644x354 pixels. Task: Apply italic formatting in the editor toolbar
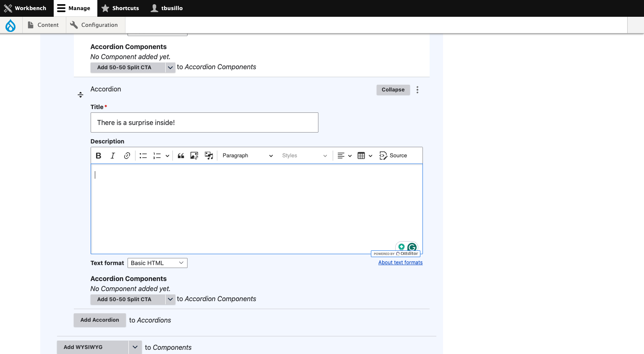point(112,156)
